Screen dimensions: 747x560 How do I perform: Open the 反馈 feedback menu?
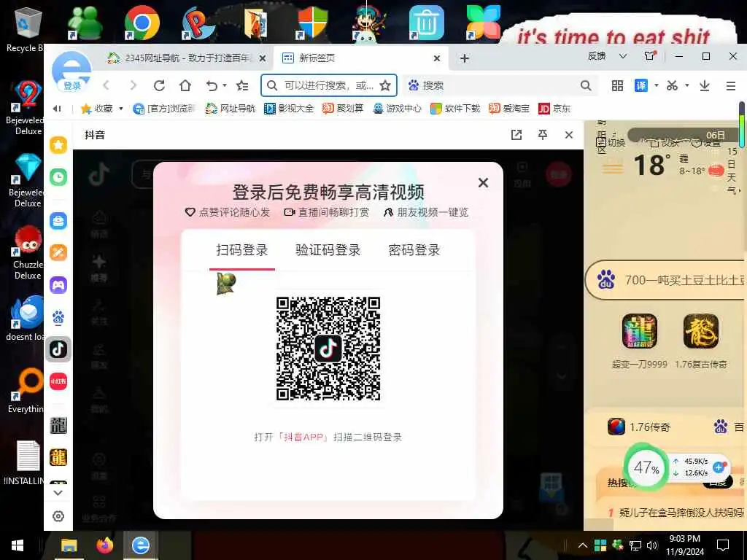point(597,56)
